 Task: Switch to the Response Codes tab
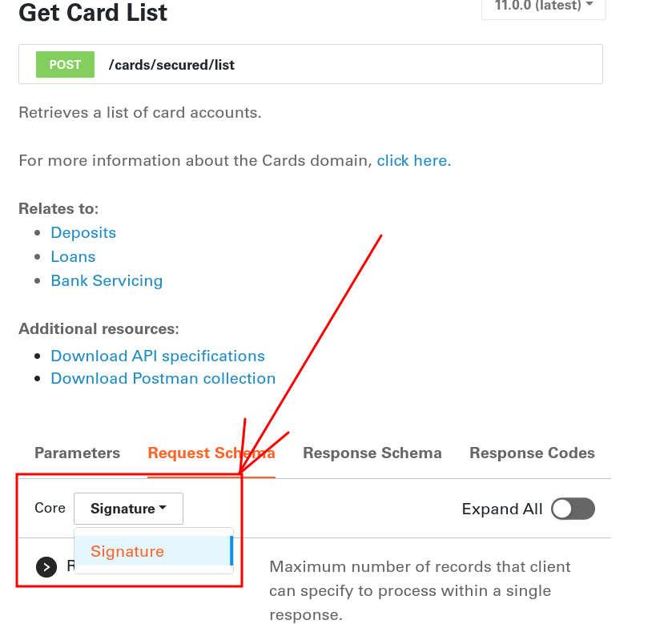point(532,453)
